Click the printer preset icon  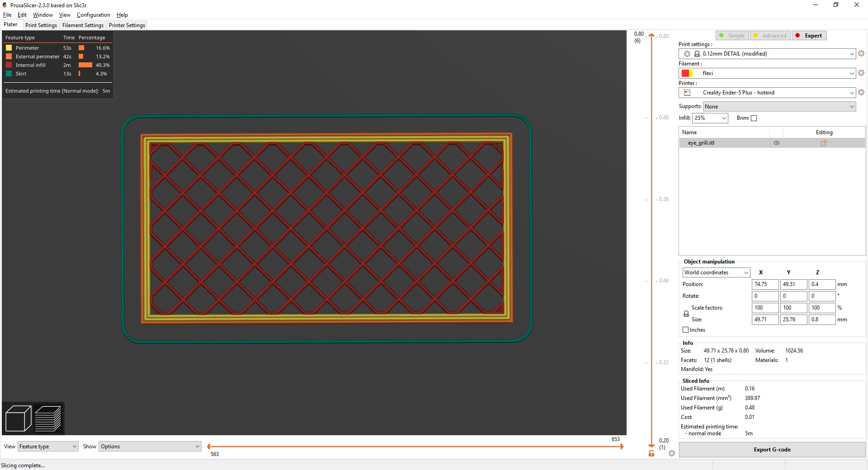687,93
